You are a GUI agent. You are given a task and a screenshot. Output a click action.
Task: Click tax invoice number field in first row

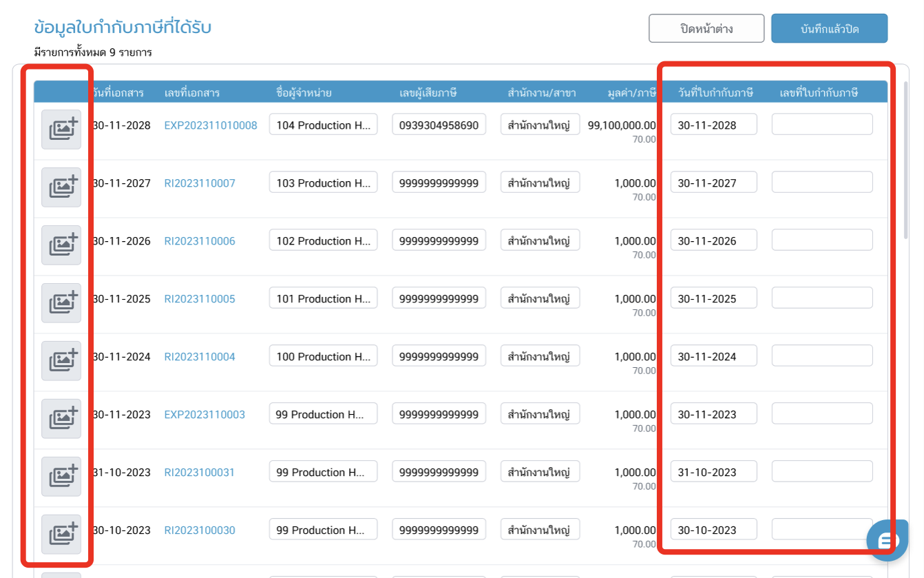822,125
